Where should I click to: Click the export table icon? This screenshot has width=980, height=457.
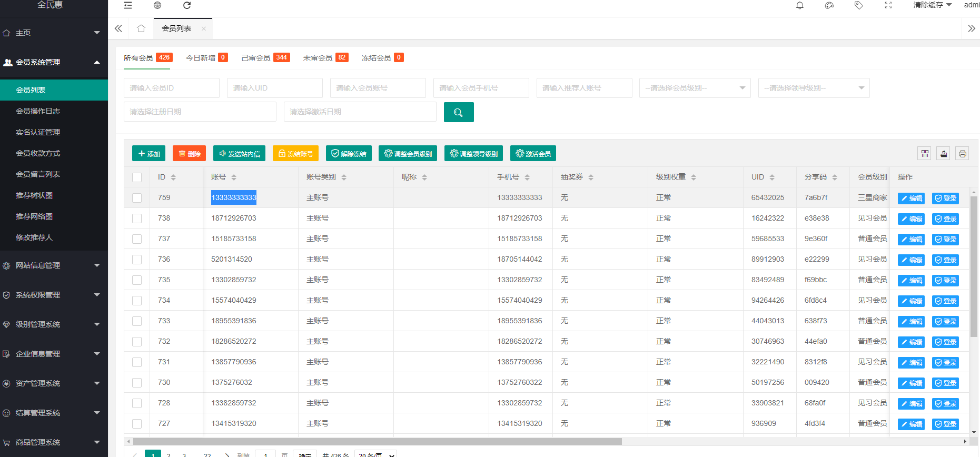[x=944, y=153]
